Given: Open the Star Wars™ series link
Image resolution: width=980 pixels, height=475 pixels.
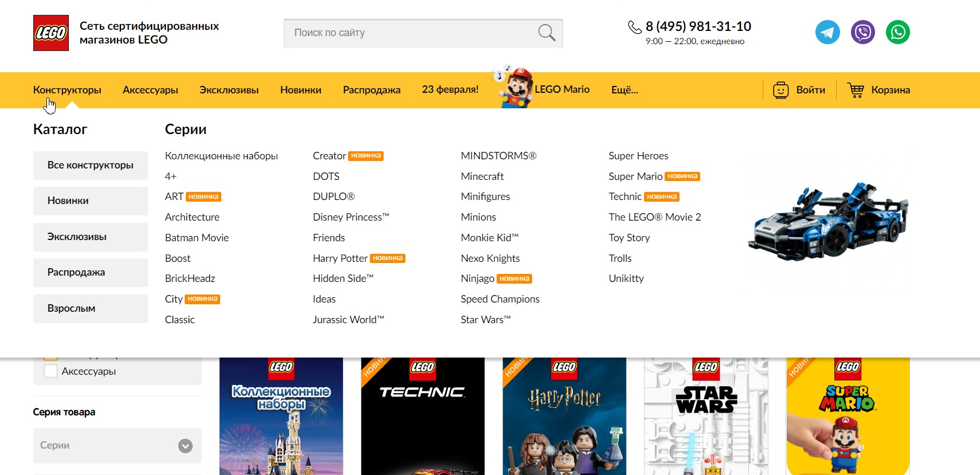Looking at the screenshot, I should point(485,320).
